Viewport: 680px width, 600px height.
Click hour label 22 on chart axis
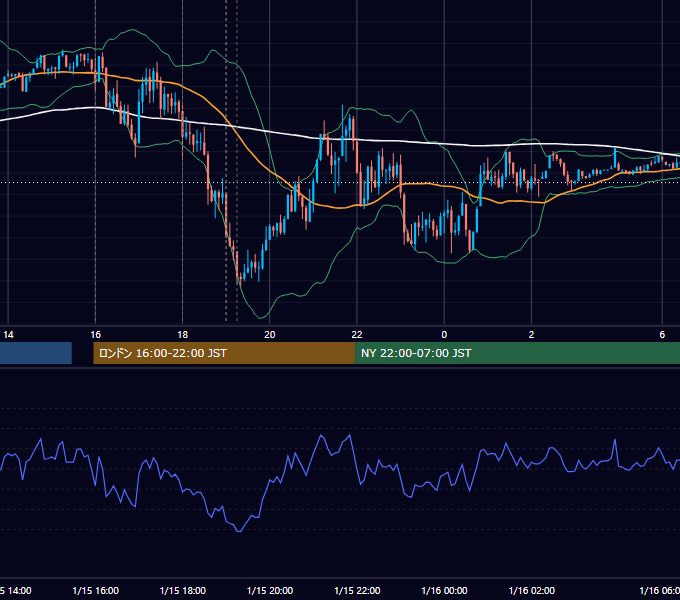coord(357,335)
